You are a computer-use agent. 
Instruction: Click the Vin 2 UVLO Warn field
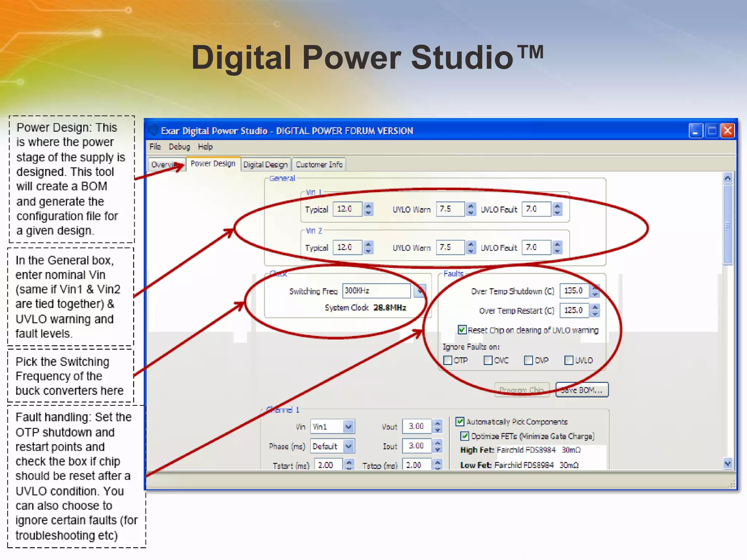coord(450,247)
